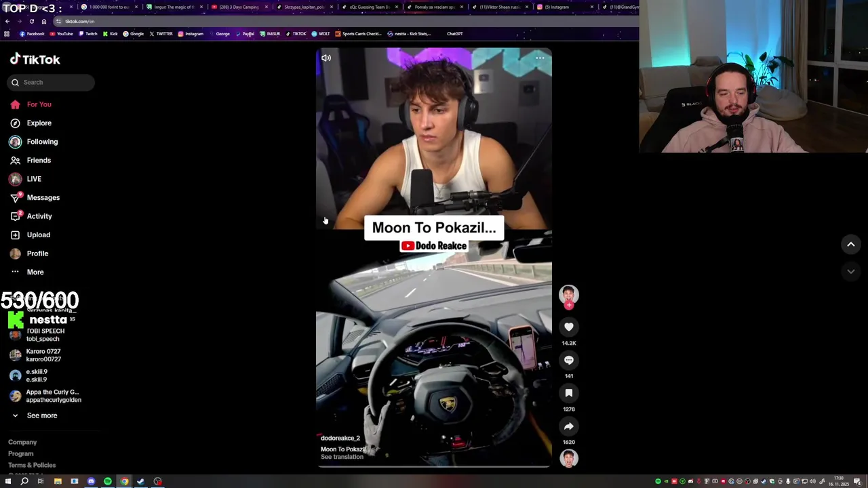Open the Appa the Curly Golden account
This screenshot has width=868, height=488.
click(x=53, y=396)
